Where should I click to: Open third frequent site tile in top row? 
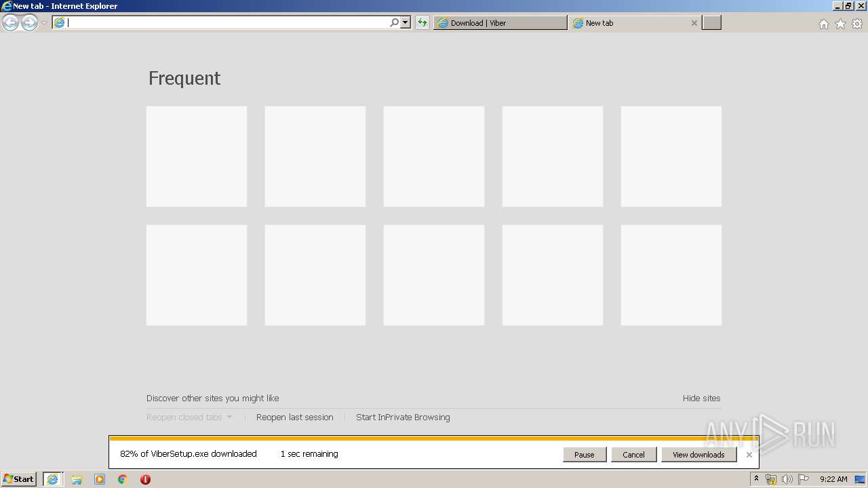(x=434, y=156)
